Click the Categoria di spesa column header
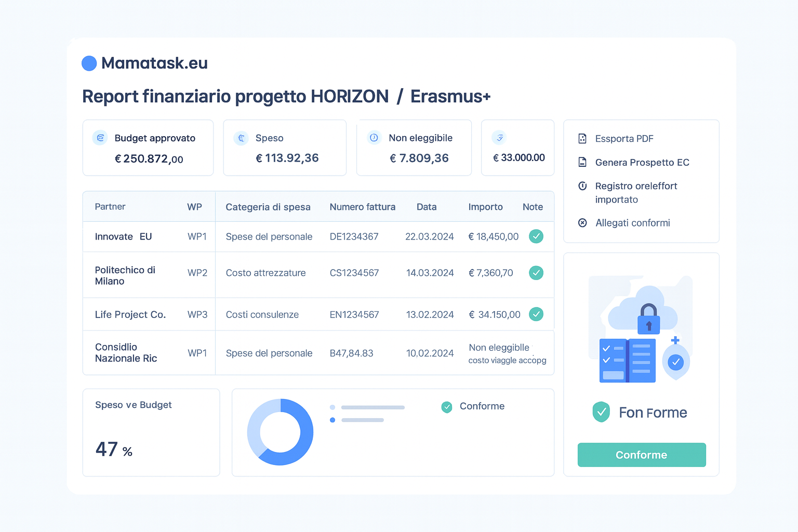This screenshot has height=532, width=798. (268, 207)
